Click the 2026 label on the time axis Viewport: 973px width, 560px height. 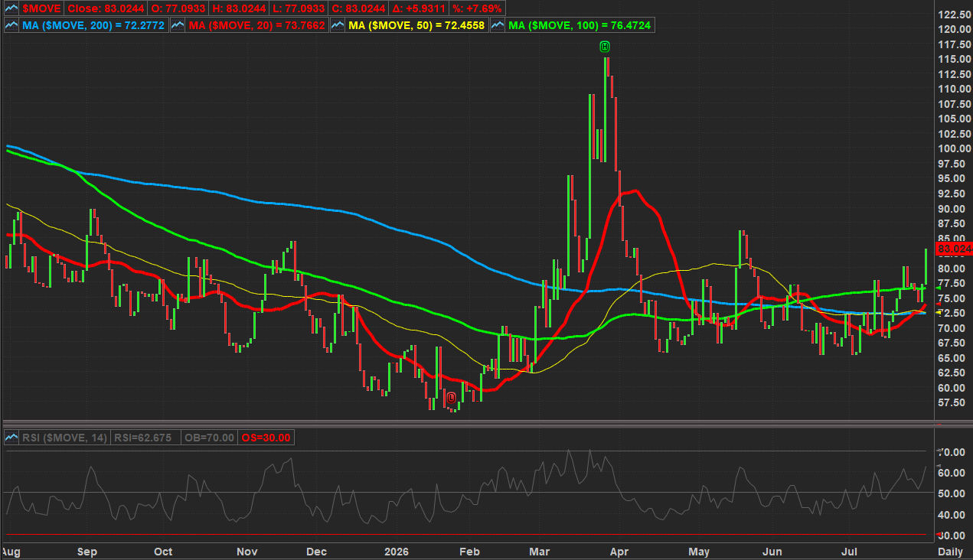[x=397, y=552]
